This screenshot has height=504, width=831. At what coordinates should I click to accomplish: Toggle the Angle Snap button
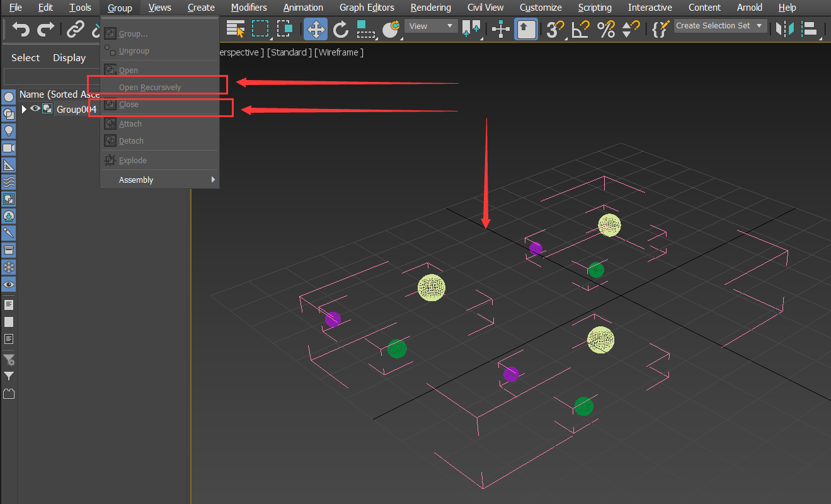pyautogui.click(x=580, y=29)
